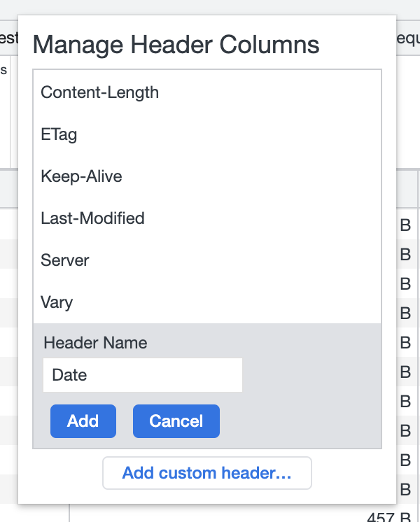The image size is (420, 522).
Task: Click empty gray area beside the Cancel button
Action: pyautogui.click(x=300, y=421)
